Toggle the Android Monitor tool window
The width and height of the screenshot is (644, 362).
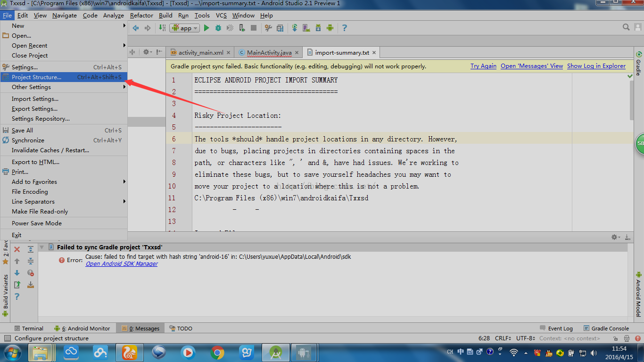(x=82, y=329)
